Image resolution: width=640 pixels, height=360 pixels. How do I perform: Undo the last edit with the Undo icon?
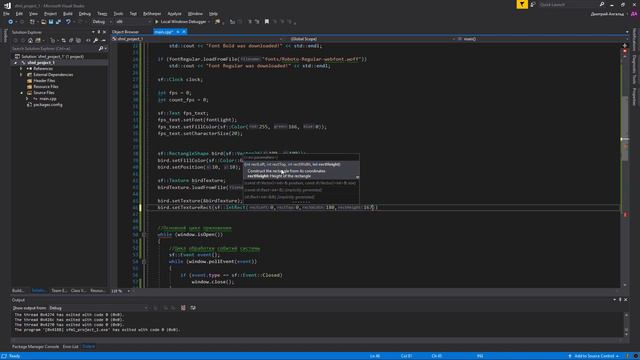[68, 22]
